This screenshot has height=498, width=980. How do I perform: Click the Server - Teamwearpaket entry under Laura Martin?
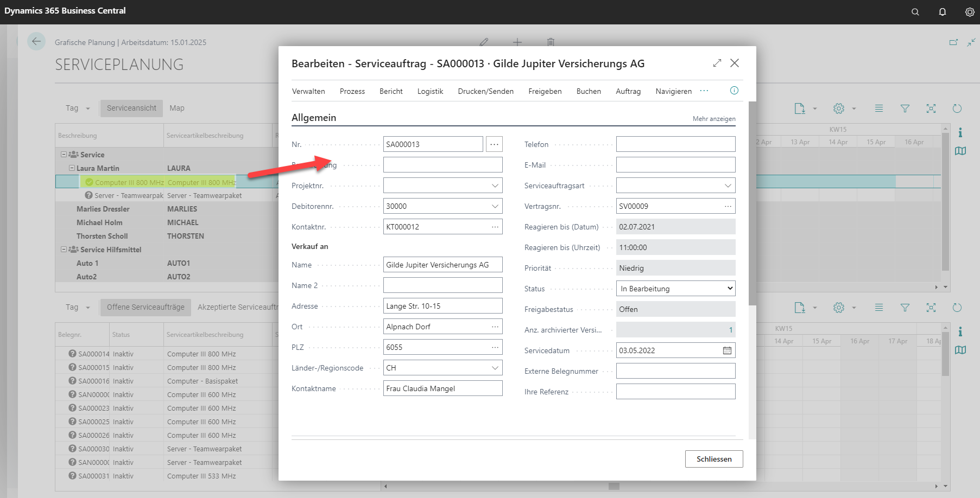pos(167,195)
